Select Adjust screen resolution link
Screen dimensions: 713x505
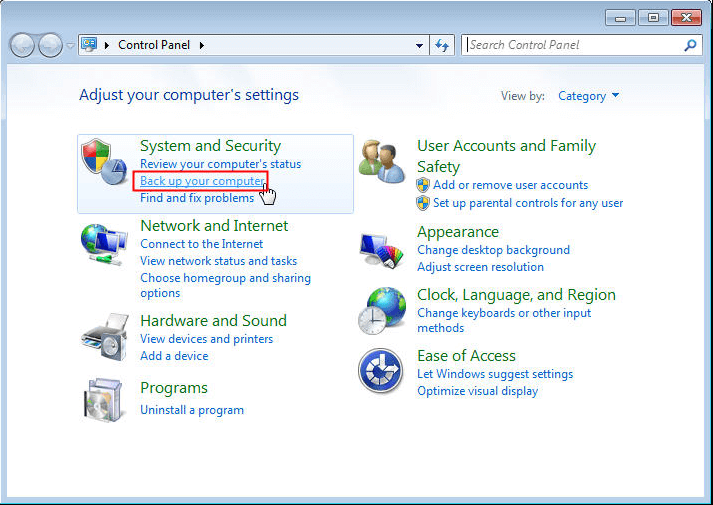point(480,267)
